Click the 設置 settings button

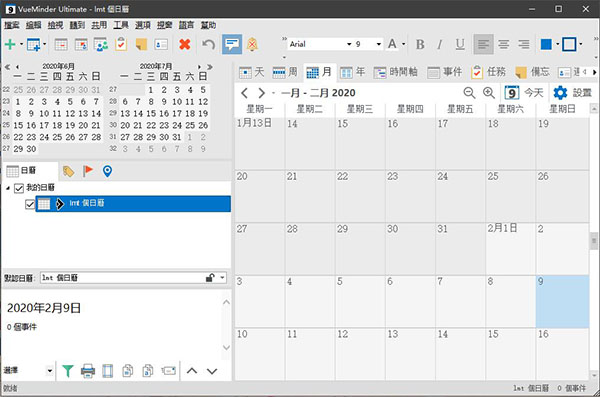[573, 93]
